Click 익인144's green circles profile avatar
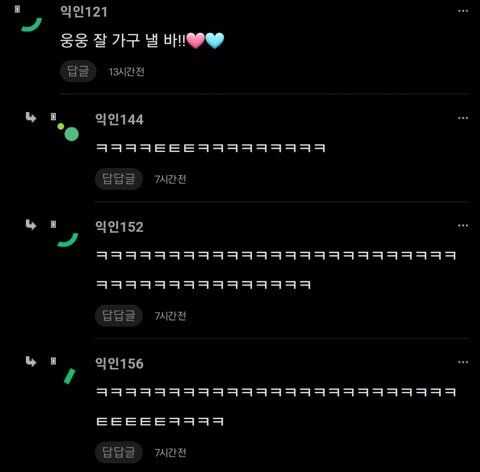This screenshot has width=480, height=472. pos(69,132)
